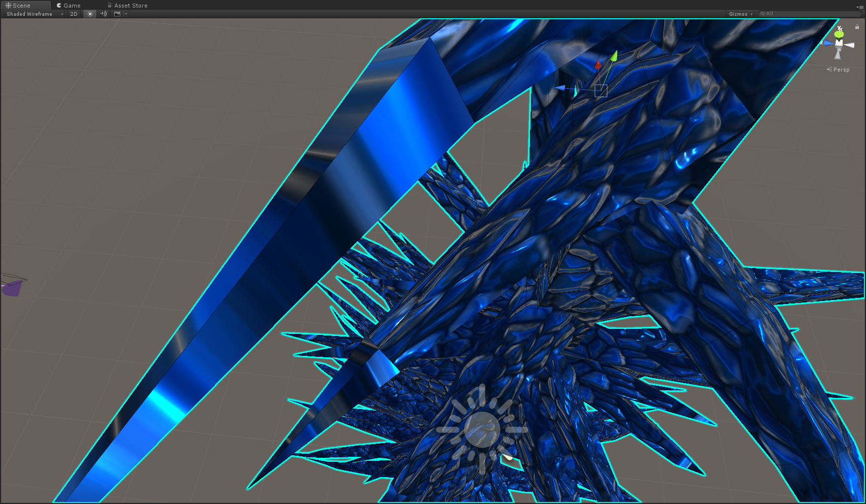Click the blue Z axis cone

pos(828,43)
